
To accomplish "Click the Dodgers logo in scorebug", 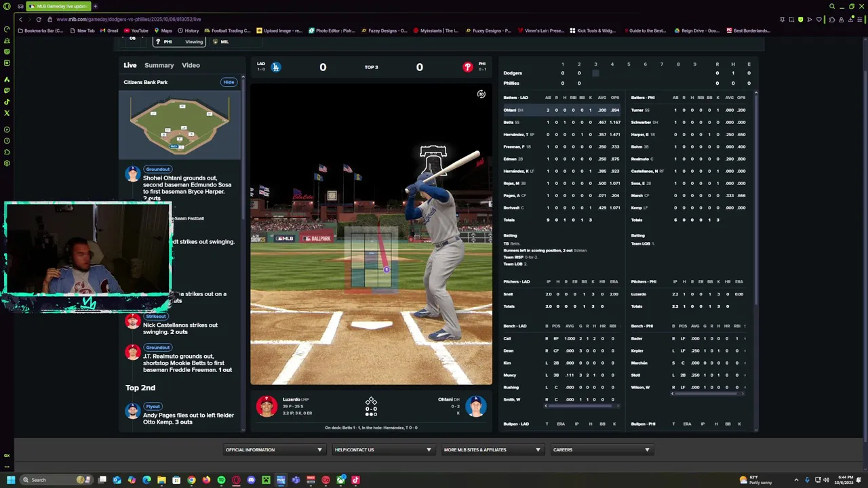I will click(275, 67).
